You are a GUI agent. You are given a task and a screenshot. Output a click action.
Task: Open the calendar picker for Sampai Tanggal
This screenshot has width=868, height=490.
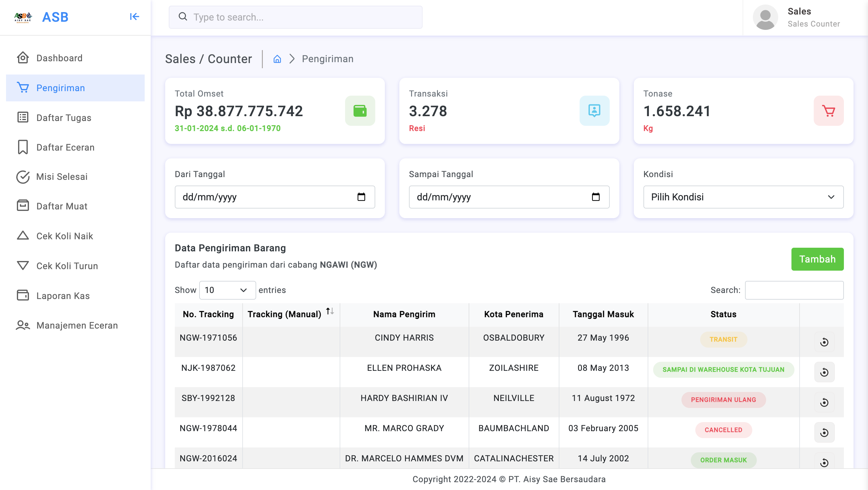[596, 197]
